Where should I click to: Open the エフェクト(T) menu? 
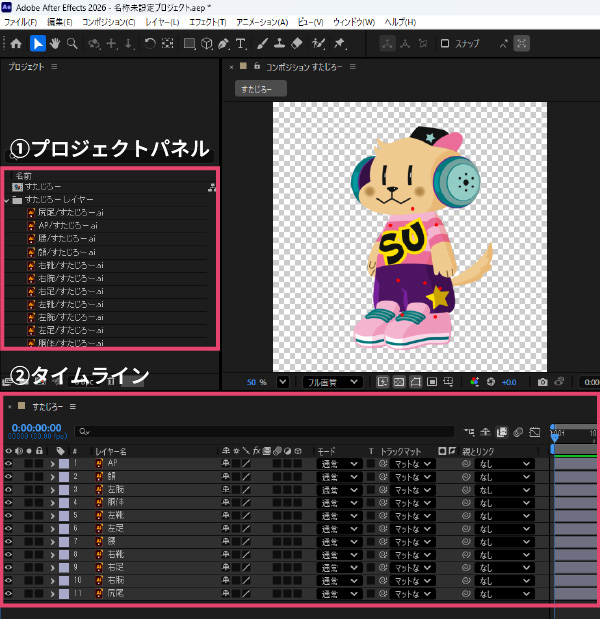(x=208, y=22)
